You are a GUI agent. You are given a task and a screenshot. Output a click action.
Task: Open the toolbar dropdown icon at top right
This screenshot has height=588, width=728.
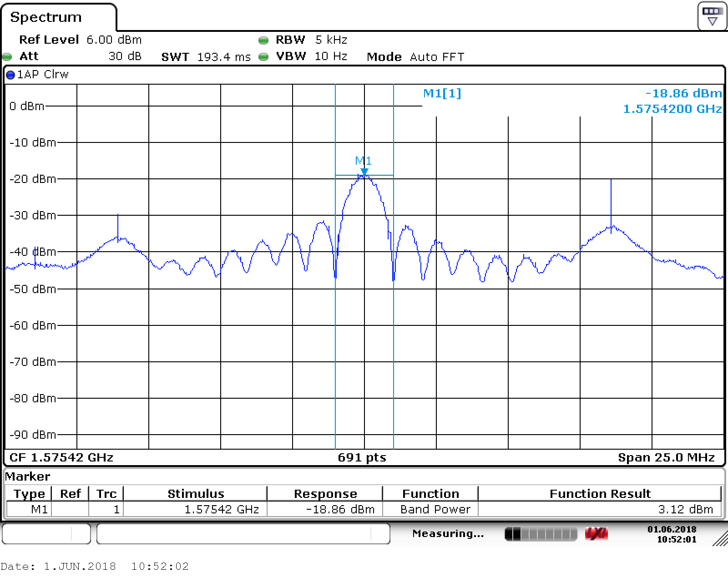click(712, 16)
